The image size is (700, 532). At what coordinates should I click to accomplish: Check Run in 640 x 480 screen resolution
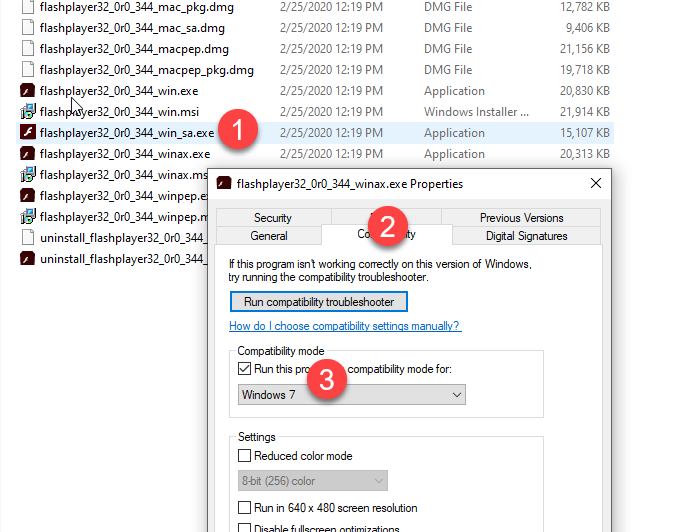(244, 508)
